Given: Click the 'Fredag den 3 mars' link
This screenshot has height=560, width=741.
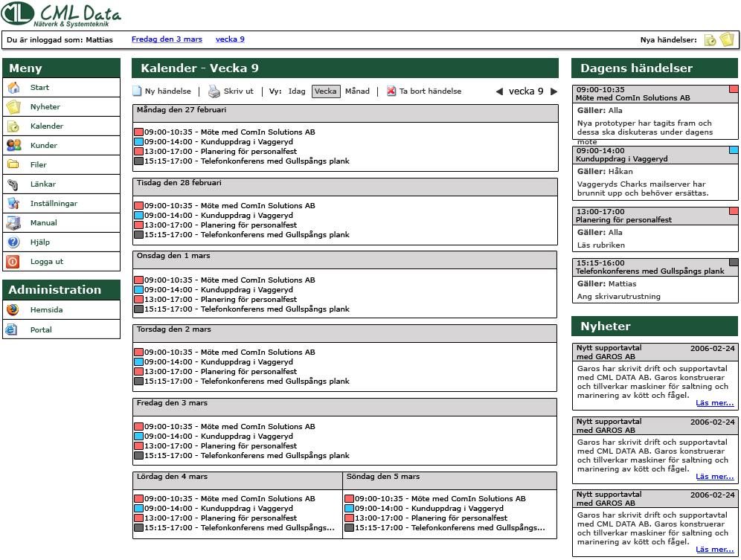Looking at the screenshot, I should [x=167, y=39].
